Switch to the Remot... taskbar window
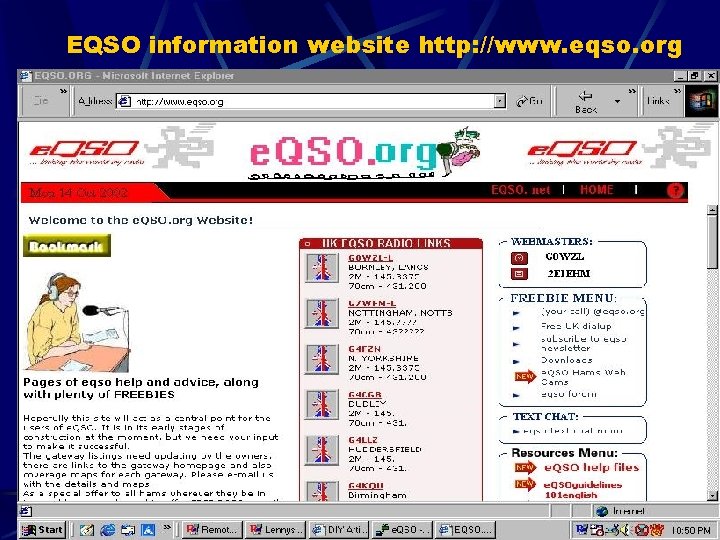This screenshot has width=720, height=540. point(211,529)
